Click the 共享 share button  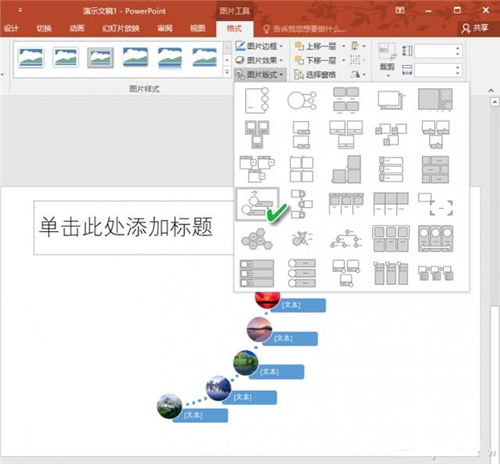pyautogui.click(x=475, y=28)
